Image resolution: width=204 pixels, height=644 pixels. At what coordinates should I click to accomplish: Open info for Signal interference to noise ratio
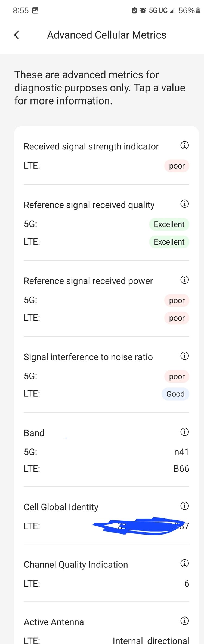(185, 356)
